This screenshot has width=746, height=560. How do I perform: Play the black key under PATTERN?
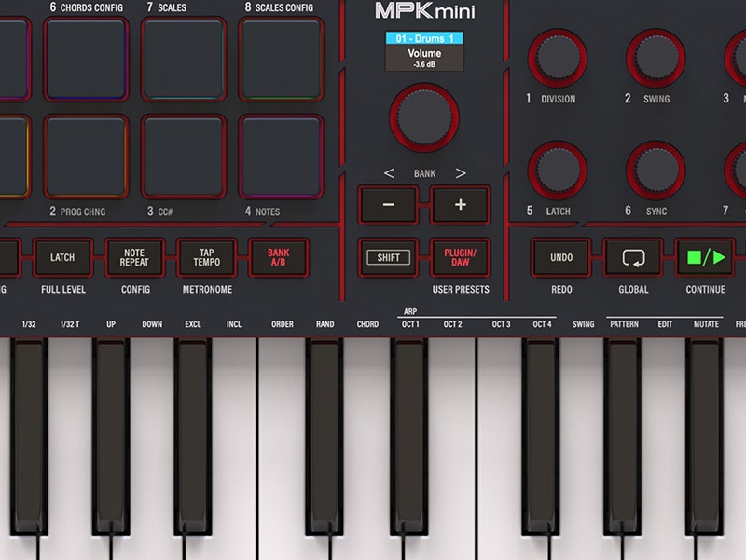pyautogui.click(x=622, y=435)
